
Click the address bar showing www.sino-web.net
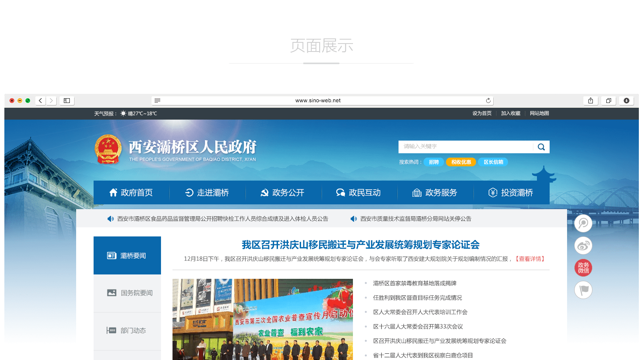(322, 101)
